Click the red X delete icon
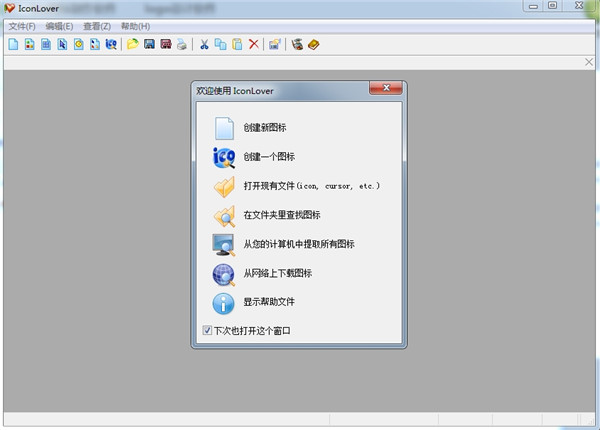Screen dimensions: 600x430 [253, 45]
